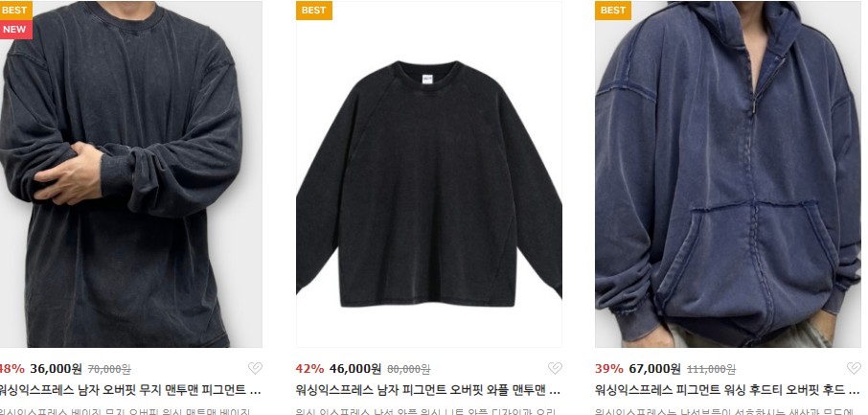The image size is (868, 415).
Task: Click the BEST badge on the blue hoodie
Action: [x=613, y=11]
